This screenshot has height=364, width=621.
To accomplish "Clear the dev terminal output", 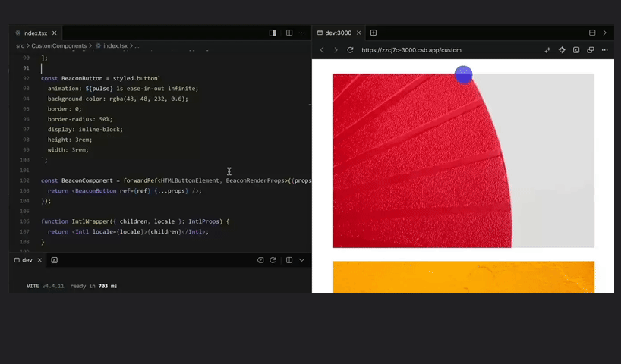I will click(260, 260).
